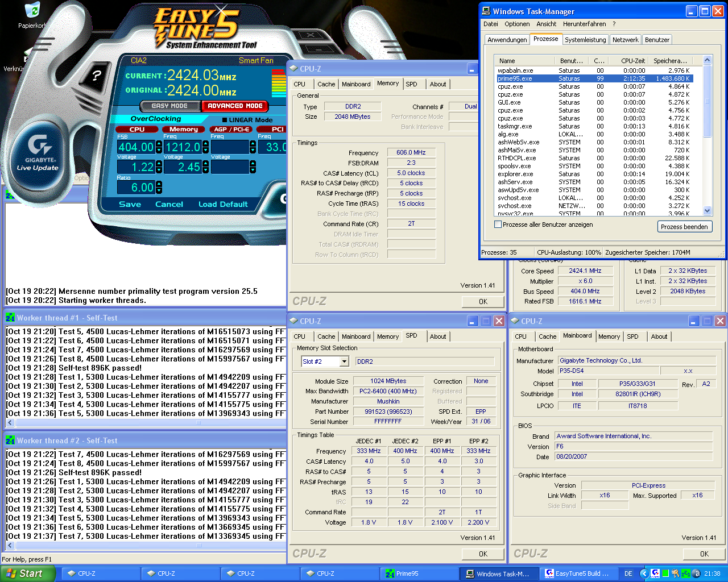Click OK in the CPU-Z Mainboard window

pyautogui.click(x=704, y=554)
